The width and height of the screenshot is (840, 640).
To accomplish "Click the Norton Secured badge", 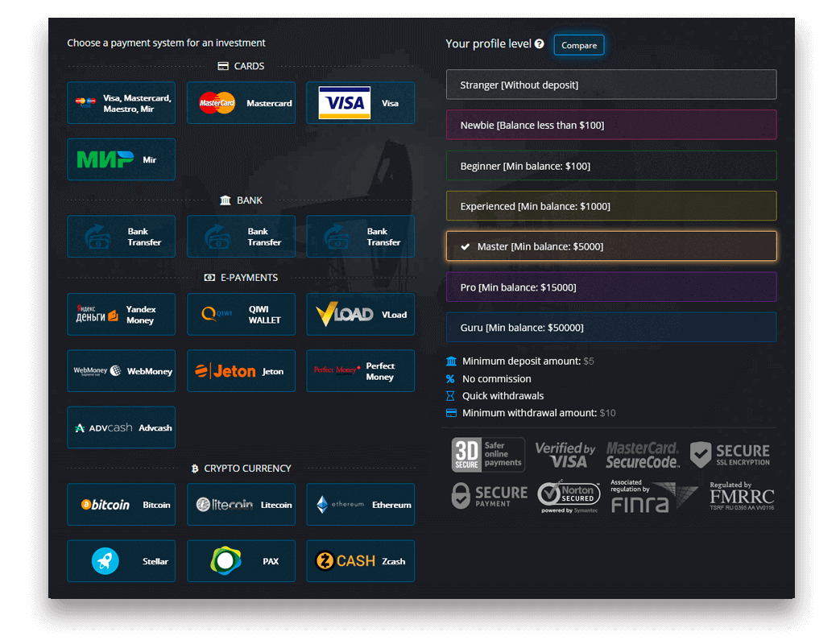I will 569,497.
